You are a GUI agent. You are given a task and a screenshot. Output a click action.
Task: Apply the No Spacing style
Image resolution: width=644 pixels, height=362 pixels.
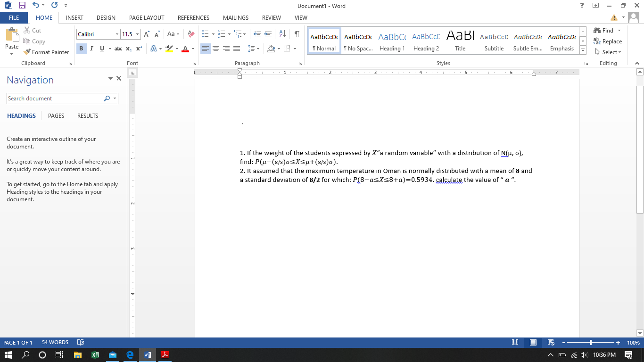coord(358,41)
